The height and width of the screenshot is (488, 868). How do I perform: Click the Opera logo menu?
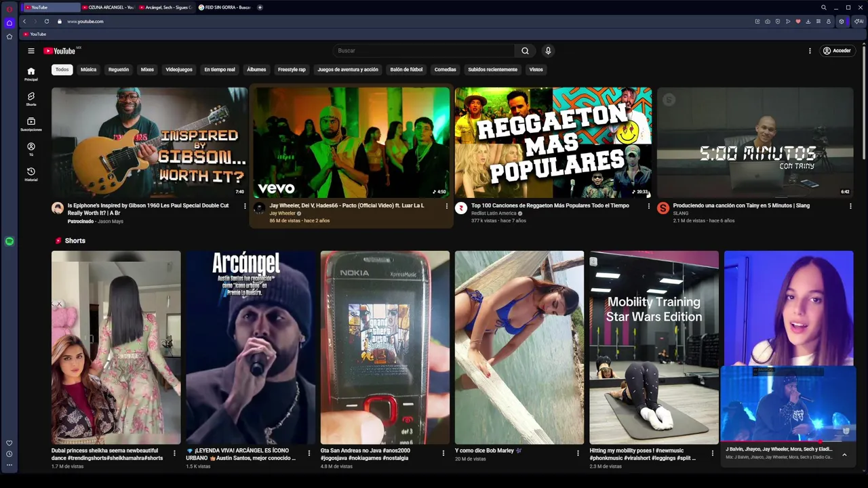pos(9,8)
